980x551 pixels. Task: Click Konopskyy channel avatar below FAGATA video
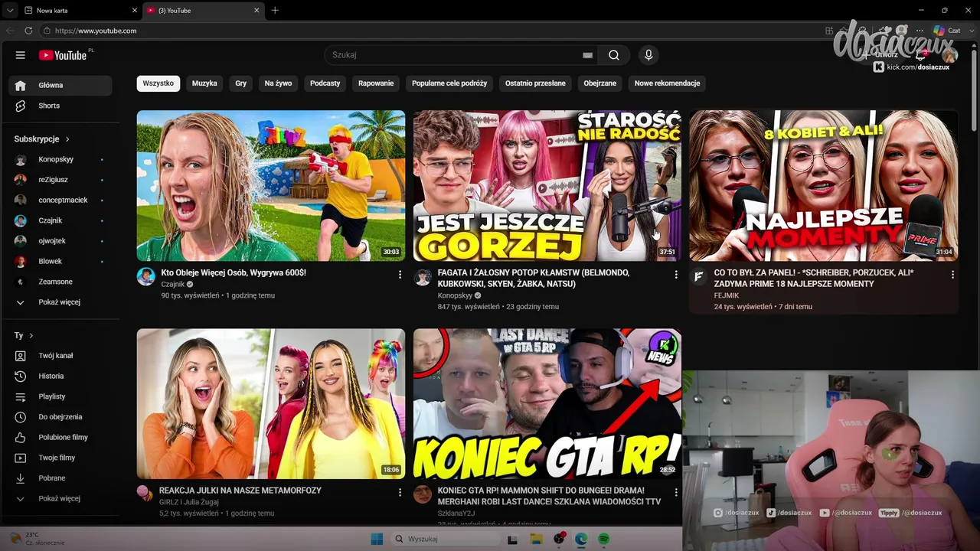pos(423,276)
